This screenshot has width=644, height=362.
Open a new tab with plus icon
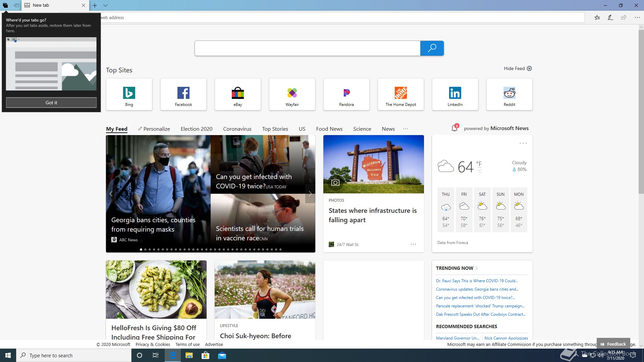coord(95,5)
